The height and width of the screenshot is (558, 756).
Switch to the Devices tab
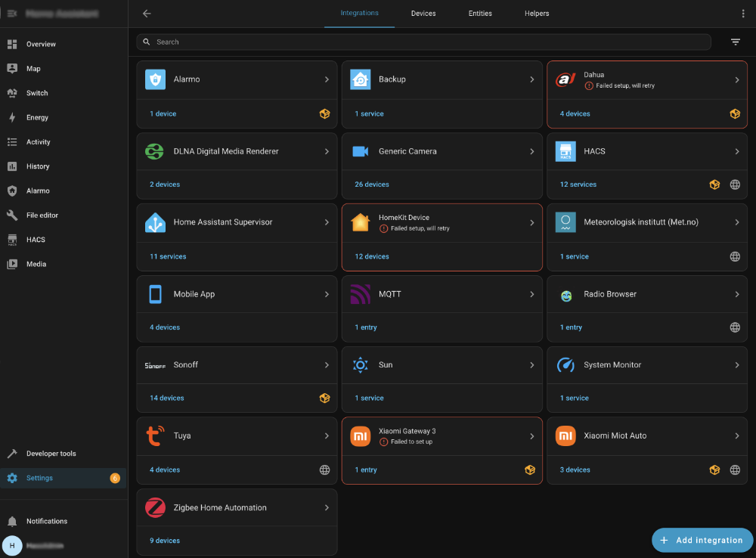point(423,13)
